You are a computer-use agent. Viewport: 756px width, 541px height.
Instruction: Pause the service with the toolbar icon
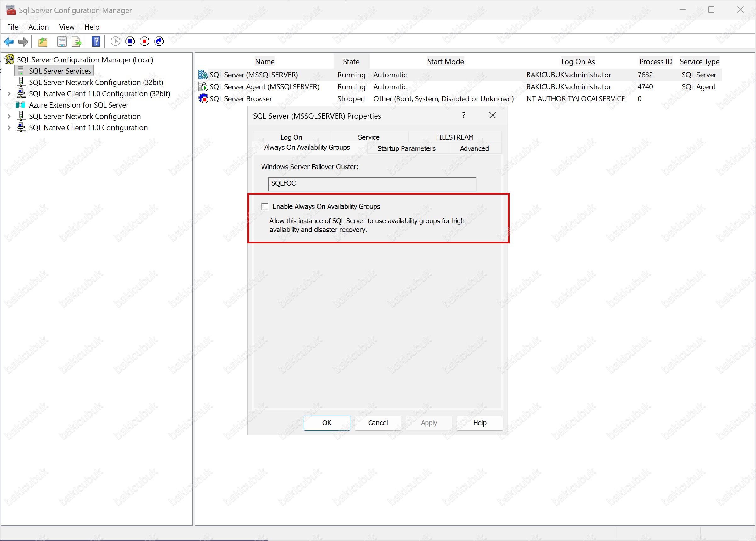[x=130, y=41]
